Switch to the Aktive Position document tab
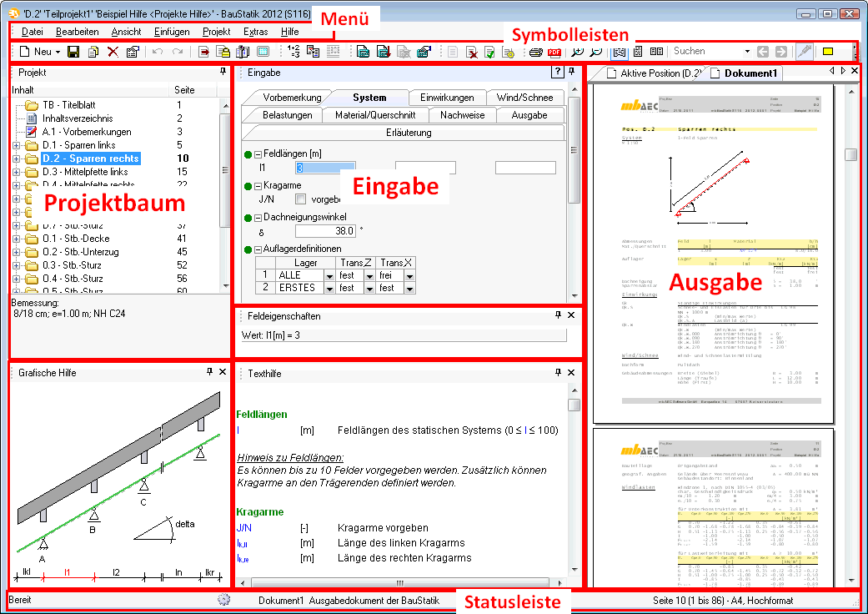Viewport: 868px width, 614px height. [653, 73]
